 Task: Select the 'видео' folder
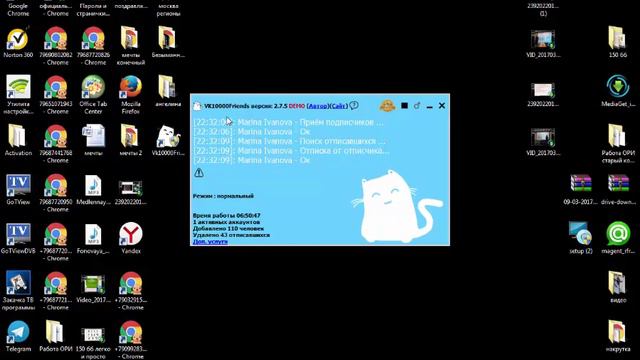pyautogui.click(x=618, y=287)
